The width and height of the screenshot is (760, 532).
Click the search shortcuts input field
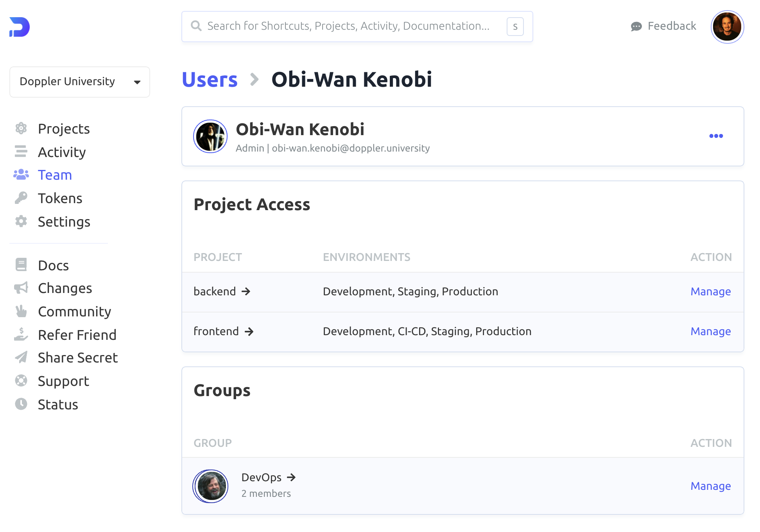pos(348,26)
